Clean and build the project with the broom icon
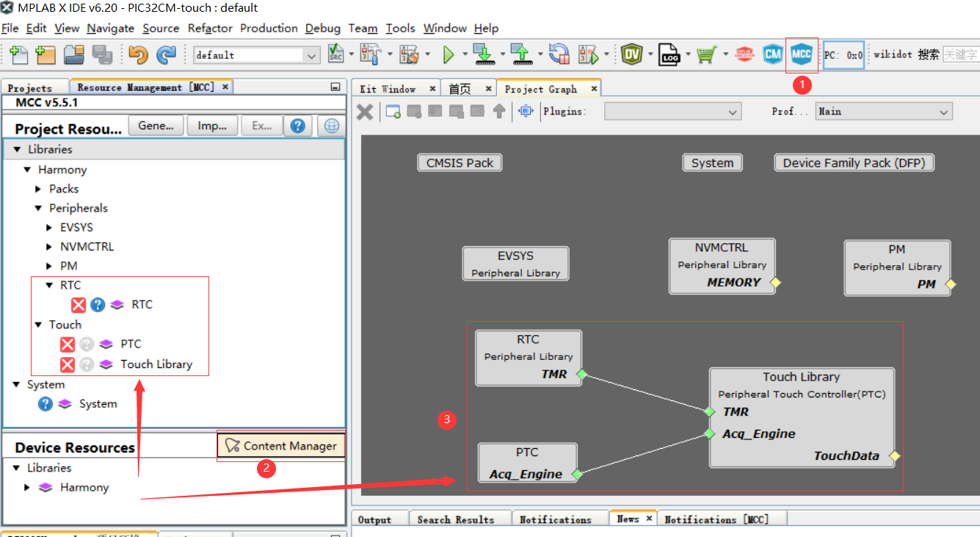Viewport: 980px width, 537px height. point(409,54)
